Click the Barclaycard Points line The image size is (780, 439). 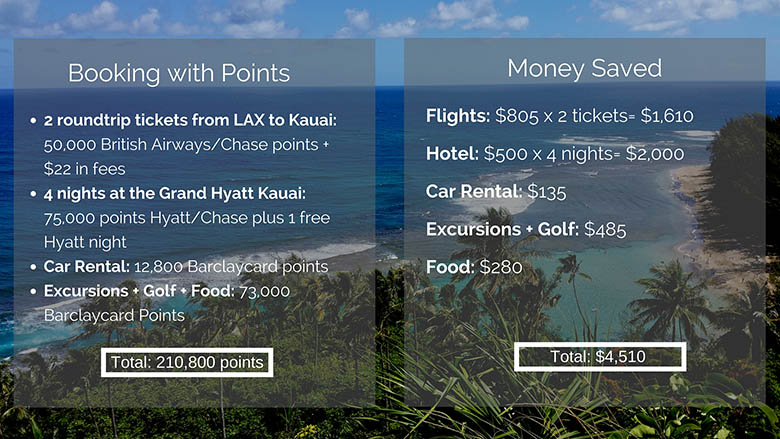pyautogui.click(x=114, y=315)
